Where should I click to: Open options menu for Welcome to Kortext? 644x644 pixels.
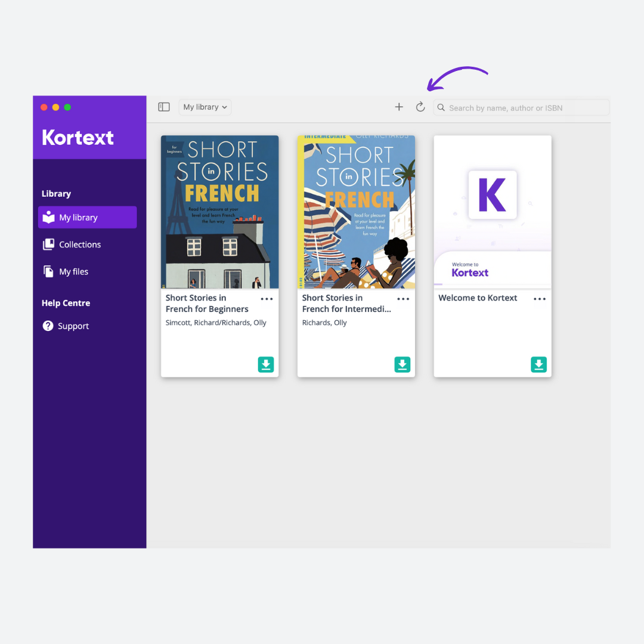pyautogui.click(x=540, y=299)
